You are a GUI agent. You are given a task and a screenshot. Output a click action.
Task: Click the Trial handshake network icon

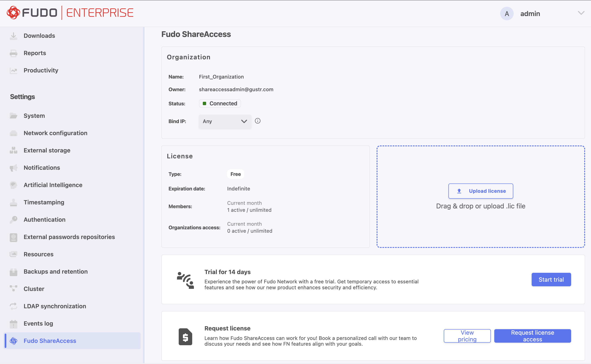pos(185,280)
